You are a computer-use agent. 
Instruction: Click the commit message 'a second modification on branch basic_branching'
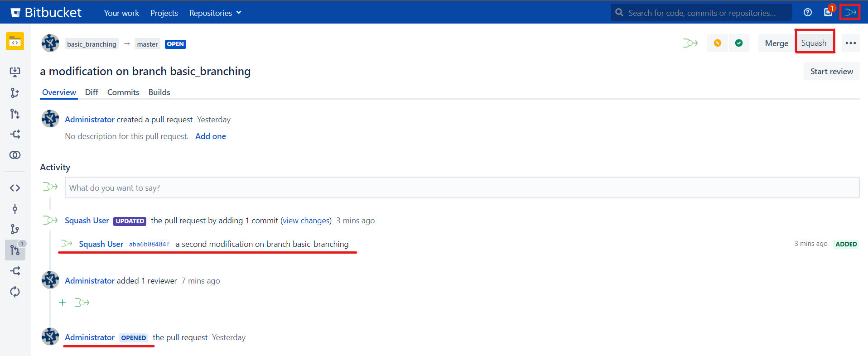click(x=262, y=244)
